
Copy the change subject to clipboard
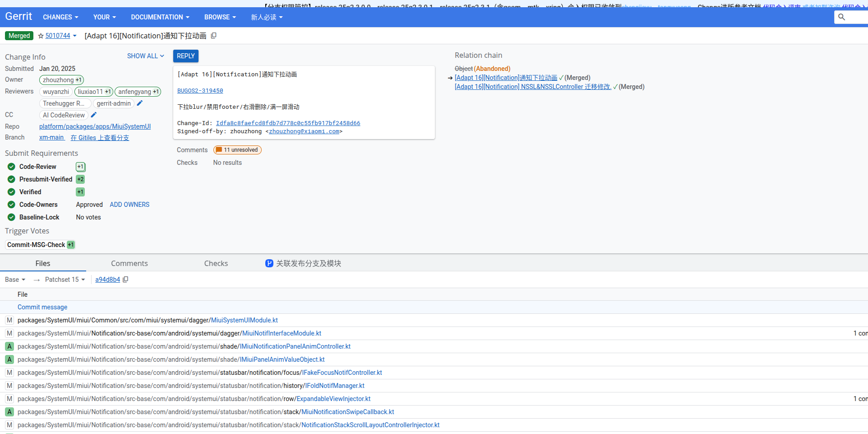[214, 36]
